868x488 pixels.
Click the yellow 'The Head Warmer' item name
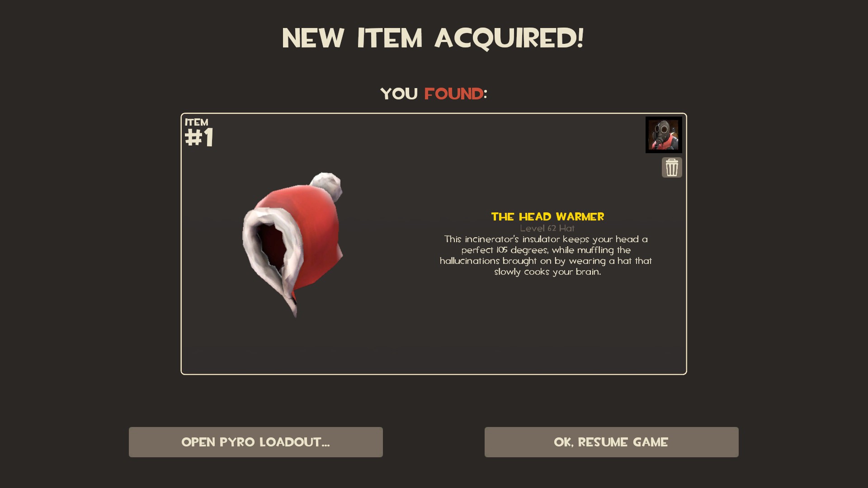[547, 217]
